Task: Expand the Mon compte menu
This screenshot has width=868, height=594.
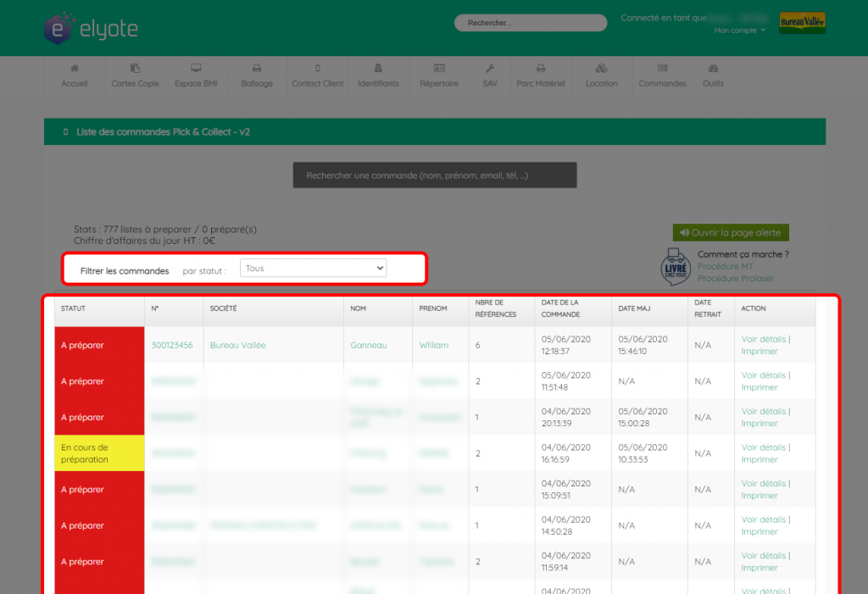Action: (739, 31)
